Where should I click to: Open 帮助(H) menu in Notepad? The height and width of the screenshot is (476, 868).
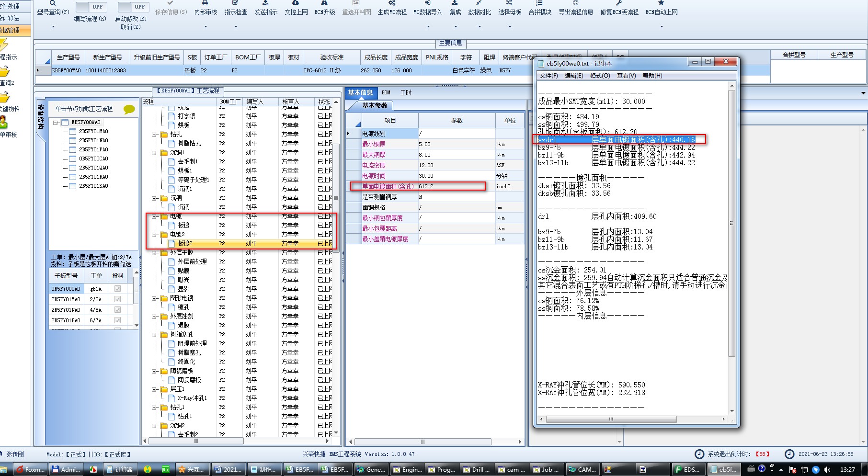pos(652,76)
